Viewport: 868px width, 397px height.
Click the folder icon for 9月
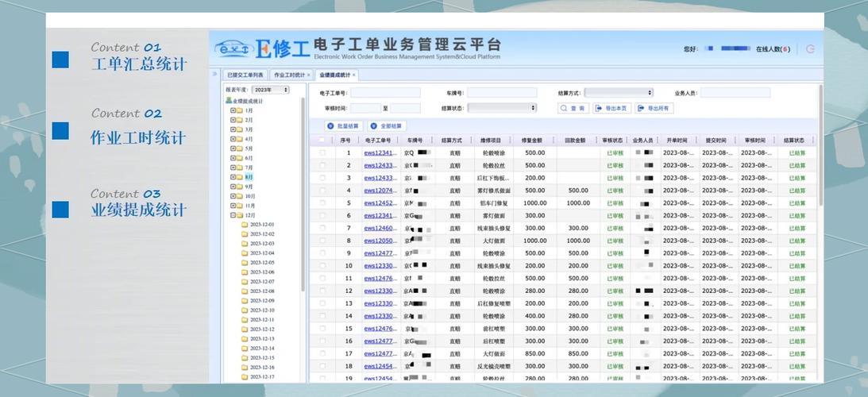(240, 187)
